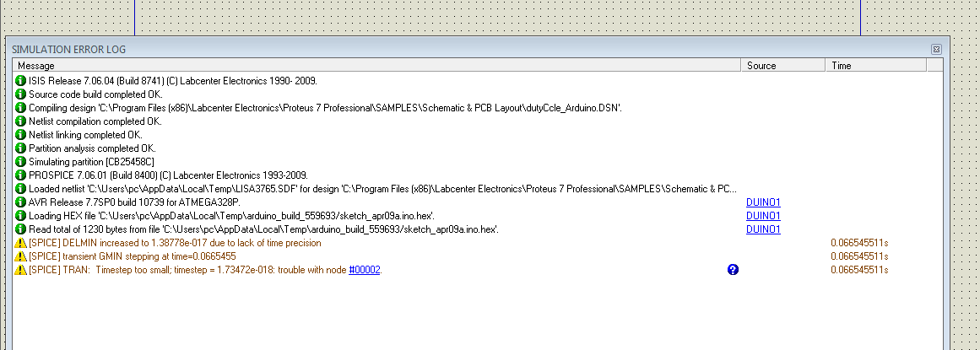Select 'TRAN: Timestep too small' warning text

206,270
